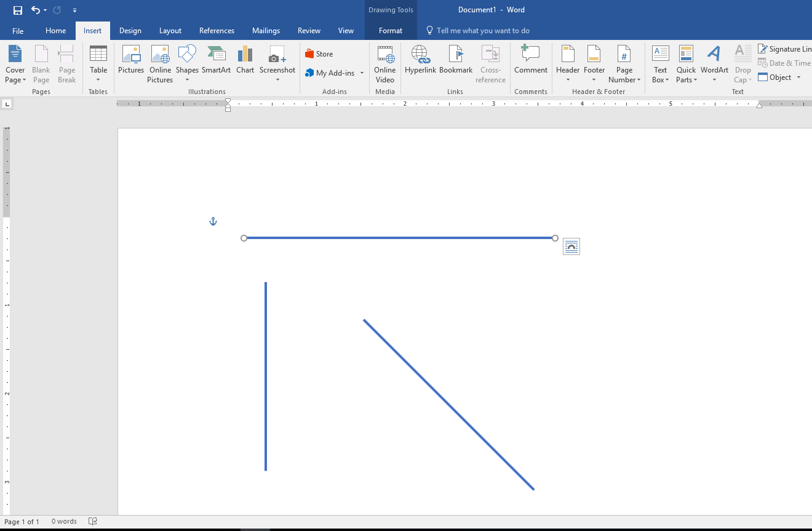
Task: Switch to the View tab
Action: pos(346,31)
